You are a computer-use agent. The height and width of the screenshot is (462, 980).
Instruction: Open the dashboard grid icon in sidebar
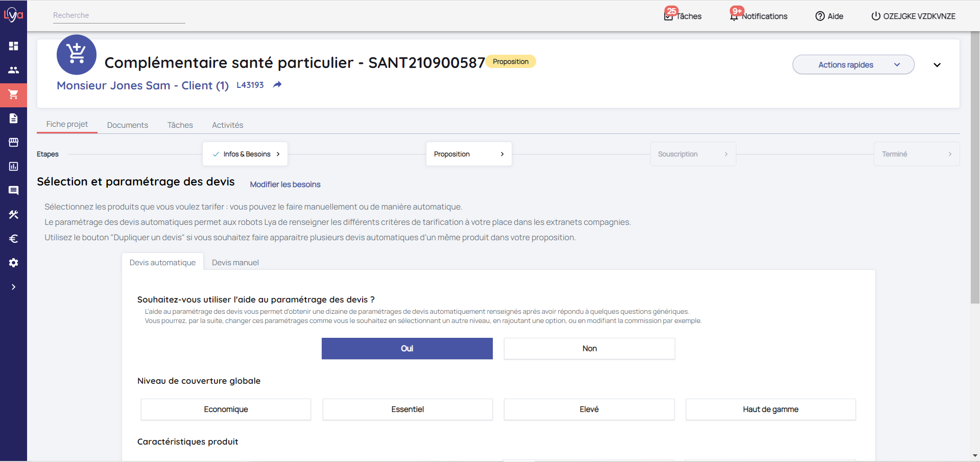(x=13, y=46)
